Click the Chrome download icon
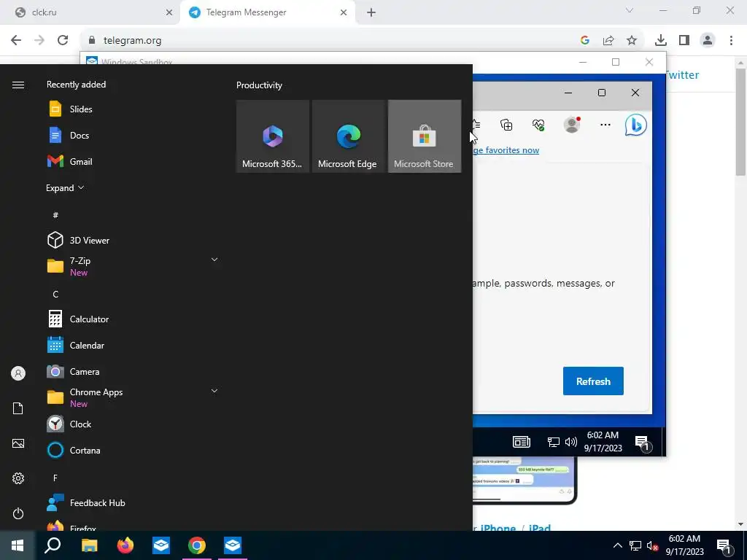 [660, 41]
